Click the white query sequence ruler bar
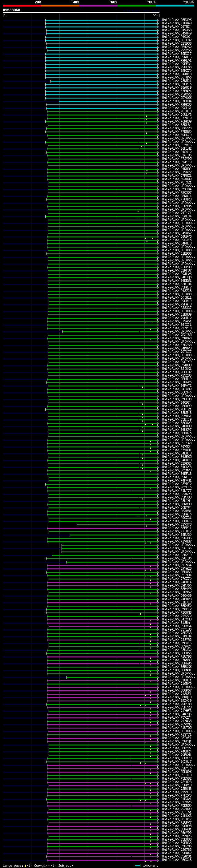197x868 pixels. tap(81, 12)
